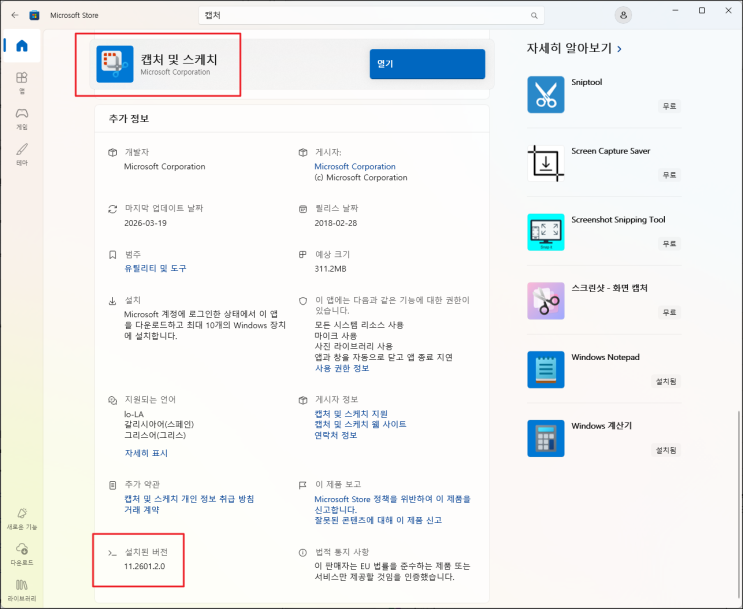This screenshot has width=743, height=609.
Task: Open the What's new (새로운 기능) sidebar item
Action: (x=22, y=519)
